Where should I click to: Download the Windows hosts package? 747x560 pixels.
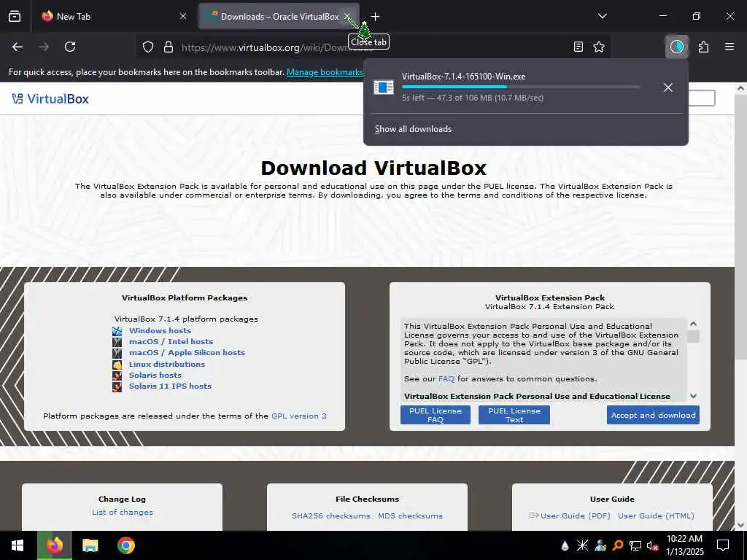click(160, 330)
